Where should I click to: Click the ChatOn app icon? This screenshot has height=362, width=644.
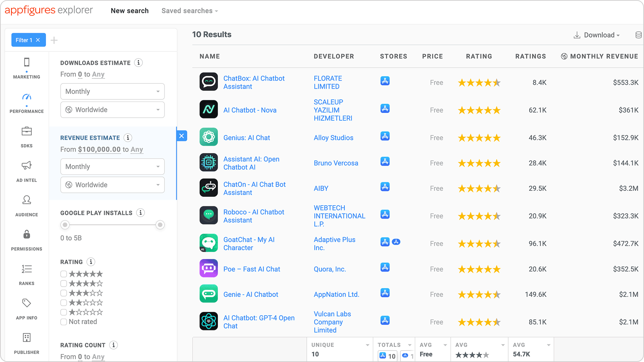pyautogui.click(x=209, y=188)
